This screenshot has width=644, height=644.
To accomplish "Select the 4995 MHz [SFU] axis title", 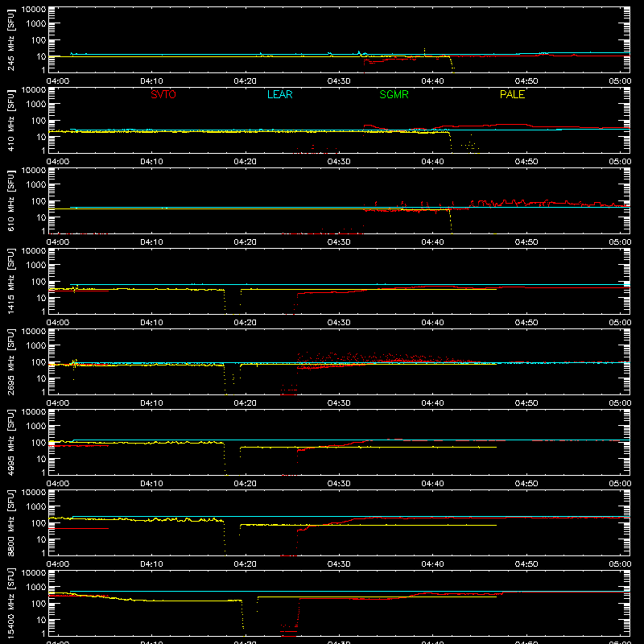I will [10, 442].
